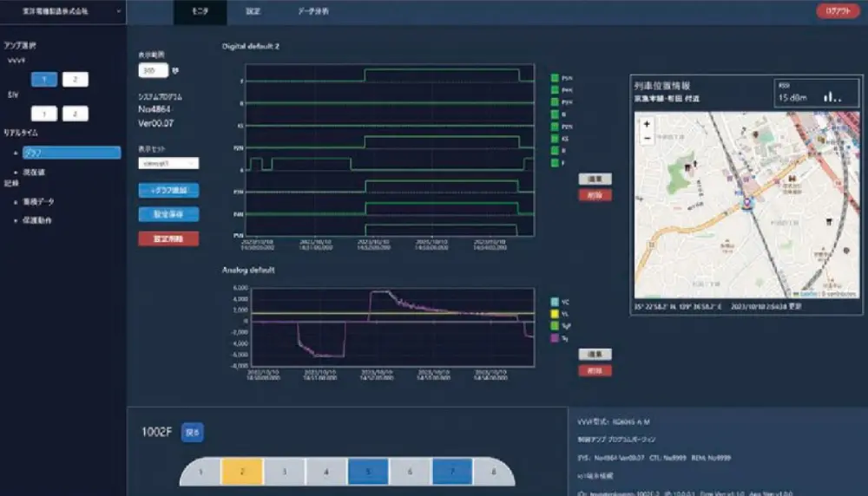Toggle the F signal legend checkbox
This screenshot has width=868, height=496.
(553, 161)
